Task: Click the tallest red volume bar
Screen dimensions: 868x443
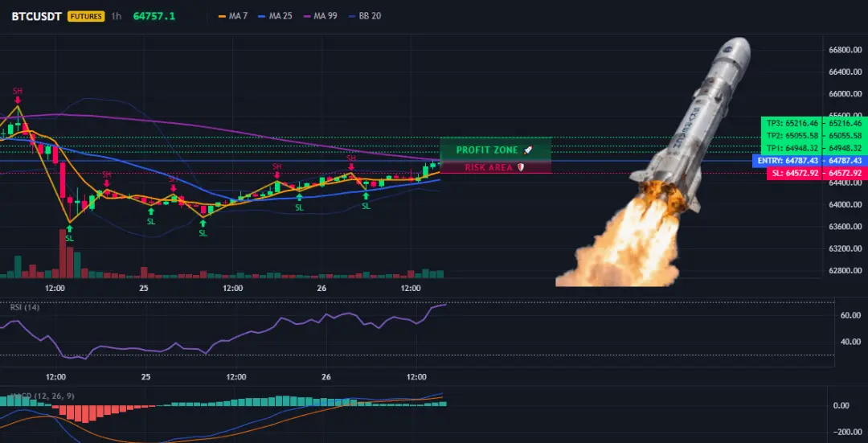Action: point(63,253)
